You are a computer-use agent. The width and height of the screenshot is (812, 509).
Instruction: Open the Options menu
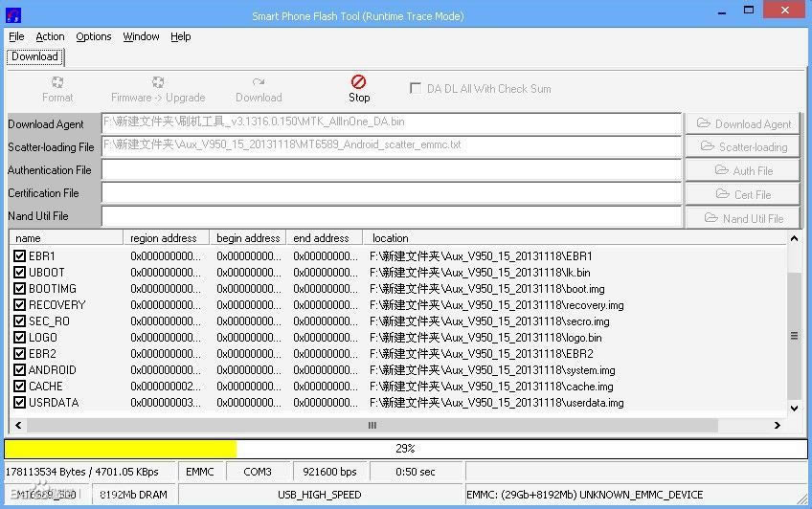[x=94, y=36]
